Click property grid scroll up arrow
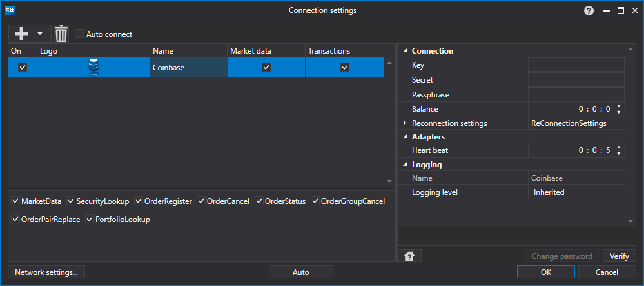Screen dimensions: 644x286 click(630, 50)
